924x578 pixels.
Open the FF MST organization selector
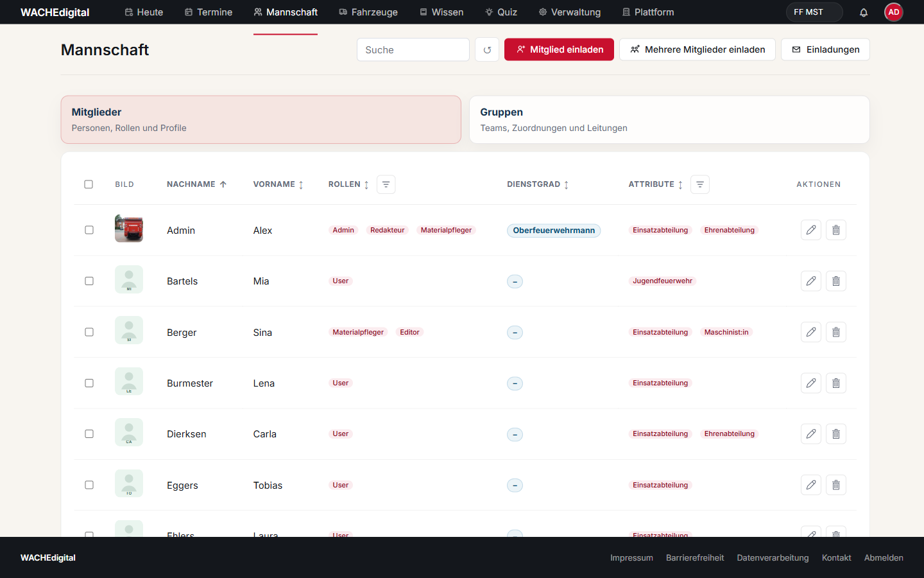(814, 12)
